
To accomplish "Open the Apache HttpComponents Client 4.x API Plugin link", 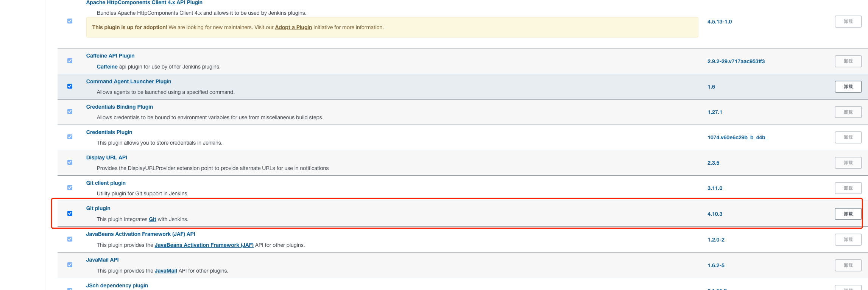I will tap(144, 3).
